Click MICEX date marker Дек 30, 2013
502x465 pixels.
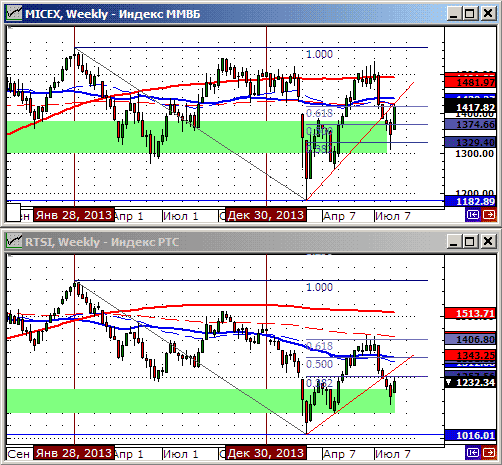pyautogui.click(x=266, y=215)
